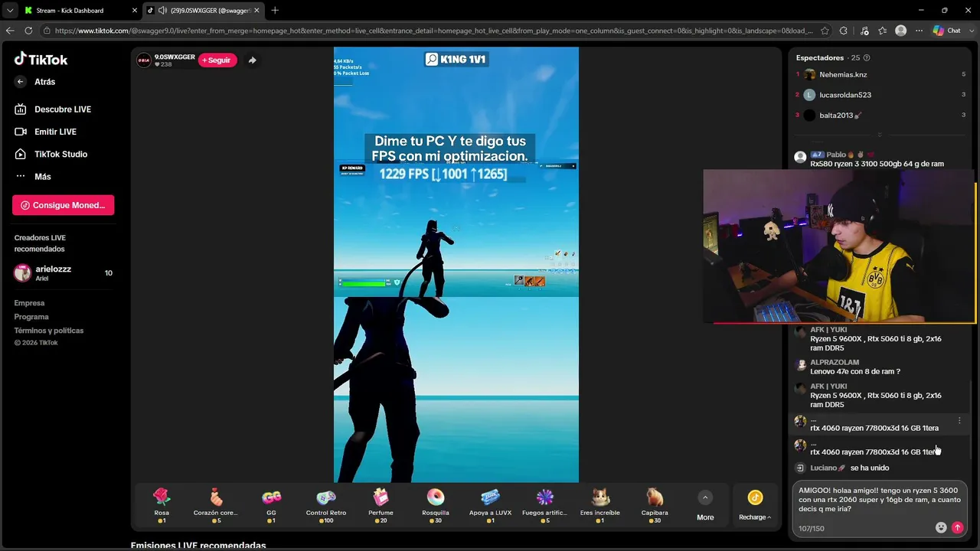Send the Fuegos artificiales gift

[x=544, y=506]
